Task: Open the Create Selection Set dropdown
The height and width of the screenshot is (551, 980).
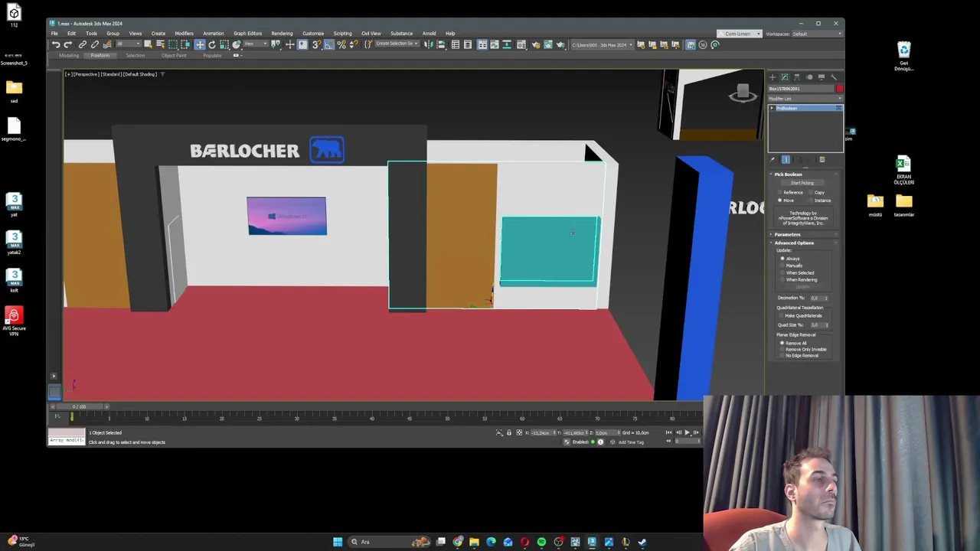Action: pos(397,44)
